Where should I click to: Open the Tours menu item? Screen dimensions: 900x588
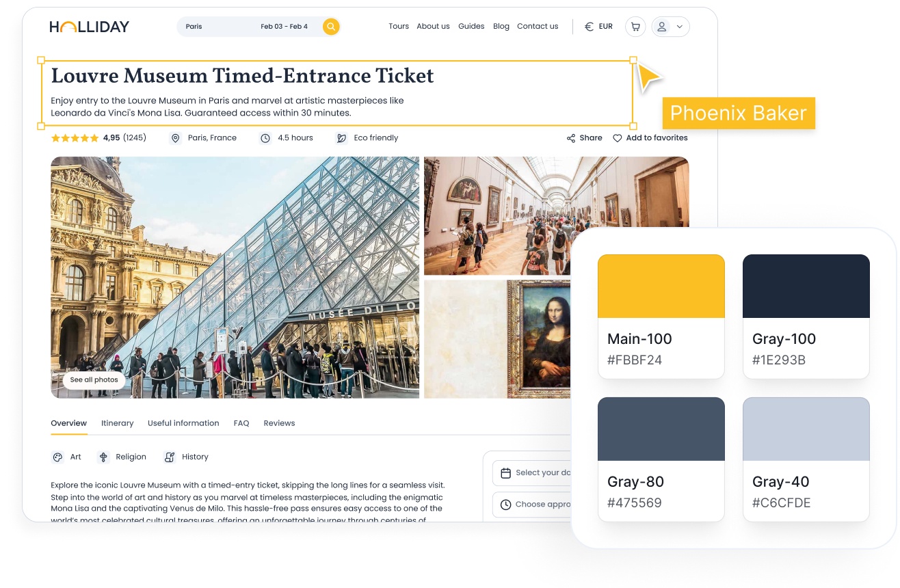point(399,27)
